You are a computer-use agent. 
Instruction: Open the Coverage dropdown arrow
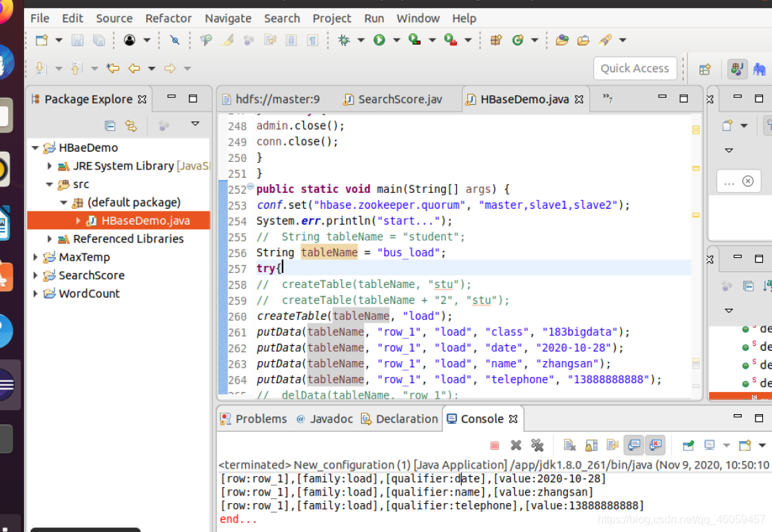point(432,40)
